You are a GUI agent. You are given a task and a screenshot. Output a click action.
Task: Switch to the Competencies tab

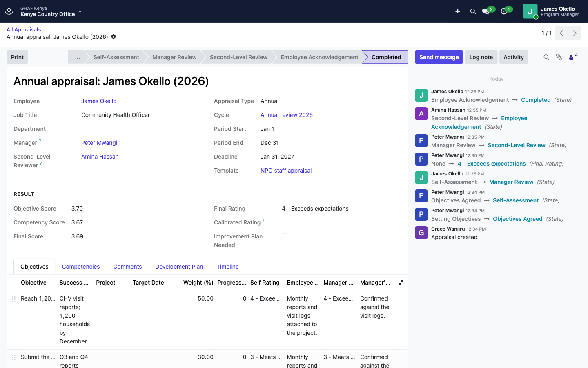(81, 267)
